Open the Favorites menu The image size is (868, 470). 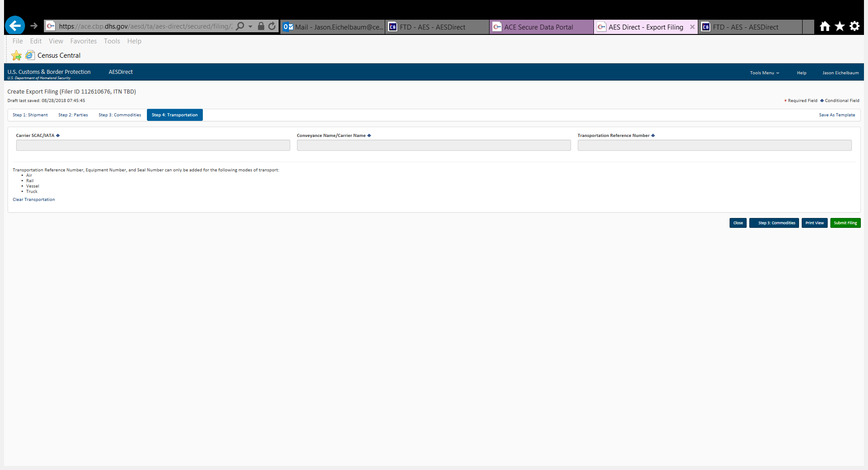[x=83, y=41]
